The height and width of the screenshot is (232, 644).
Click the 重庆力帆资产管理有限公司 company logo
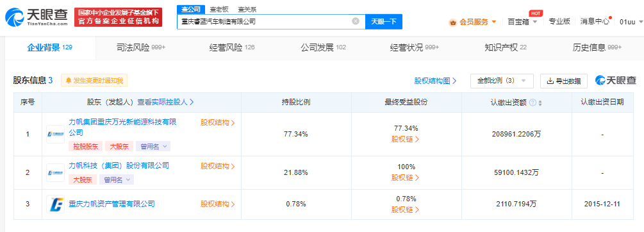point(56,204)
